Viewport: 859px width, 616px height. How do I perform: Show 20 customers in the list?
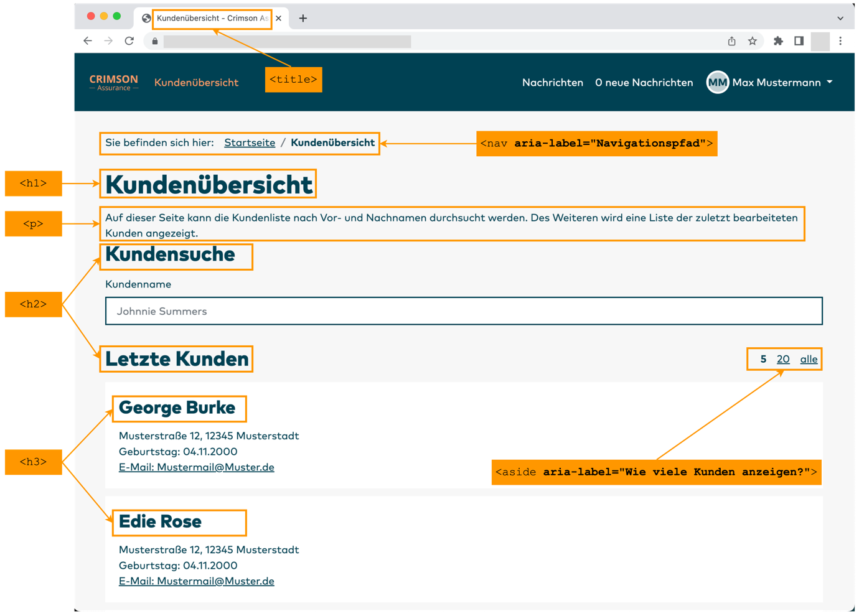pyautogui.click(x=783, y=359)
